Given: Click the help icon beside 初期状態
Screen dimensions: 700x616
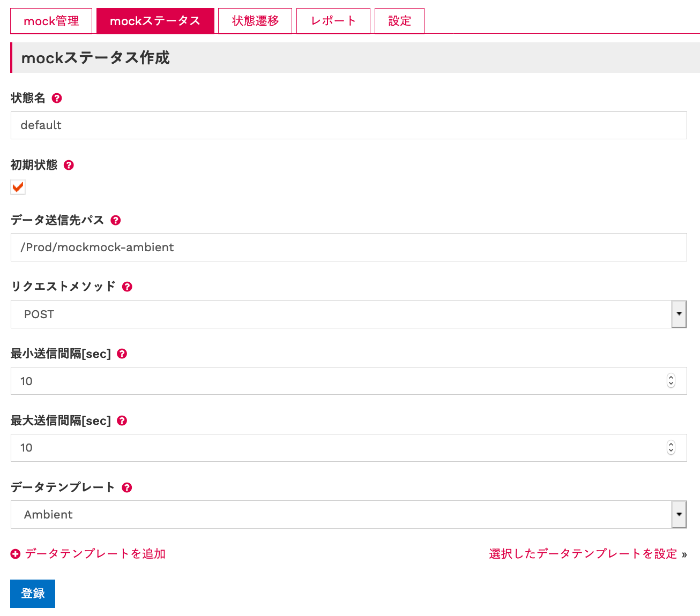Looking at the screenshot, I should 69,165.
